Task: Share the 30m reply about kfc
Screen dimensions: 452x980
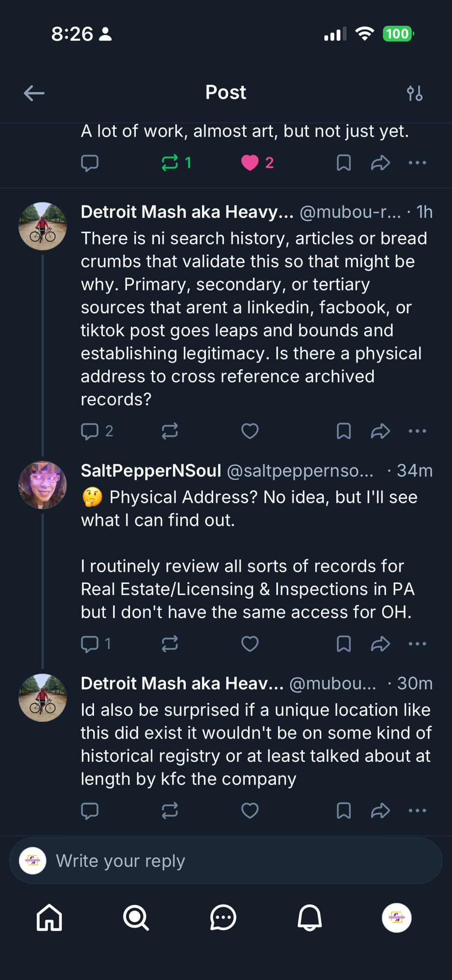Action: (x=380, y=810)
